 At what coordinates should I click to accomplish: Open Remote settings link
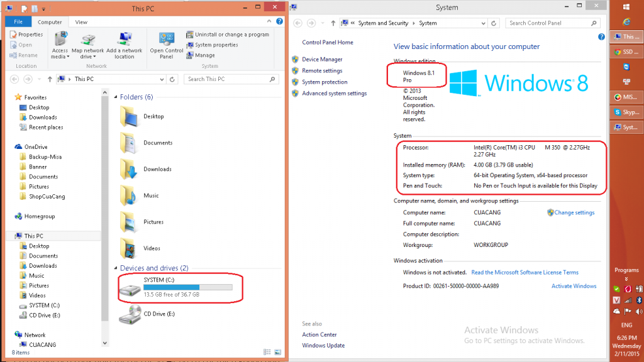coord(322,71)
